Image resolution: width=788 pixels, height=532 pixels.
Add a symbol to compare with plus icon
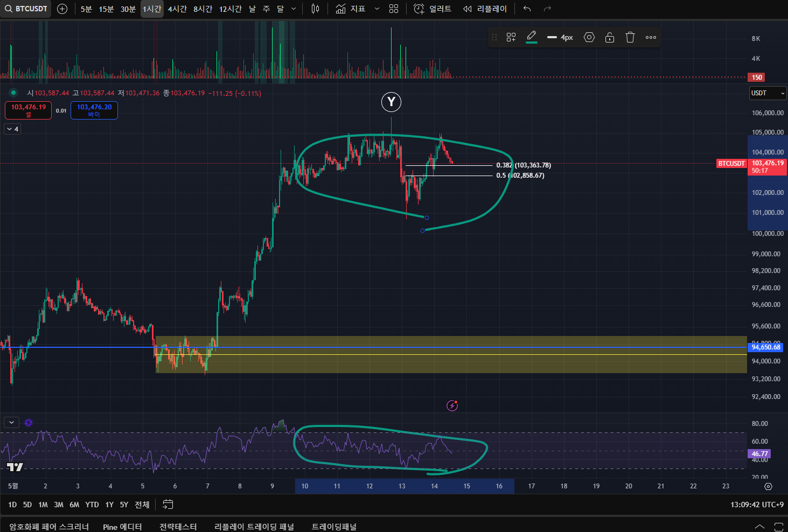pyautogui.click(x=62, y=9)
